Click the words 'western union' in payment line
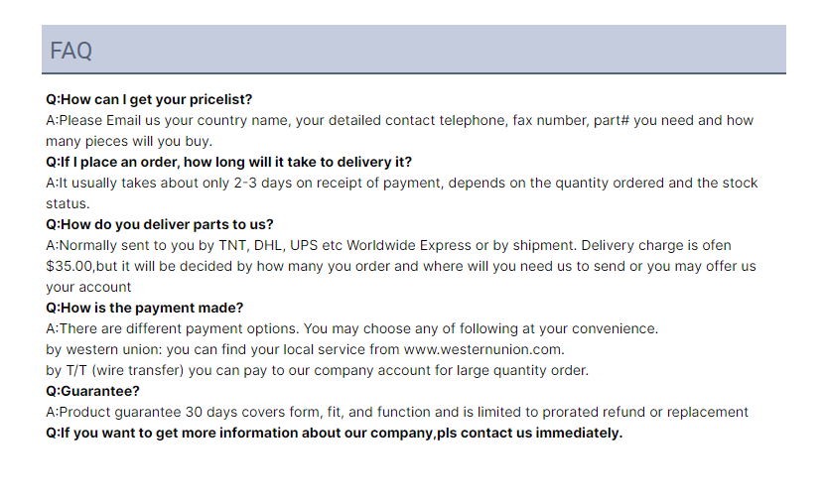The image size is (826, 504). pos(114,349)
